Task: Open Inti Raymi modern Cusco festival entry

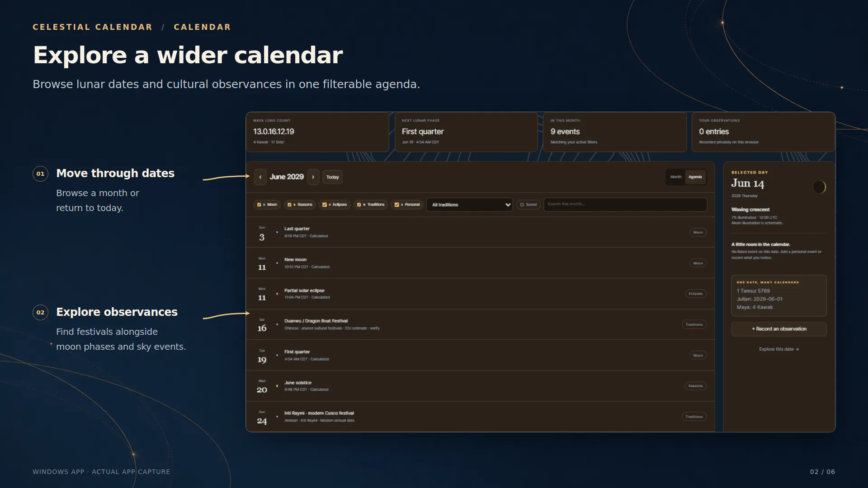Action: [x=480, y=417]
